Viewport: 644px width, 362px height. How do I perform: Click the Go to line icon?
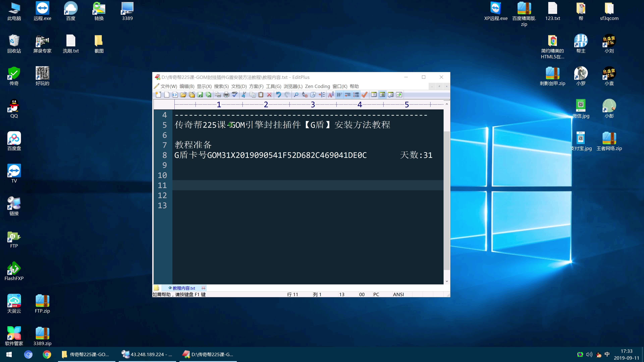pos(322,95)
